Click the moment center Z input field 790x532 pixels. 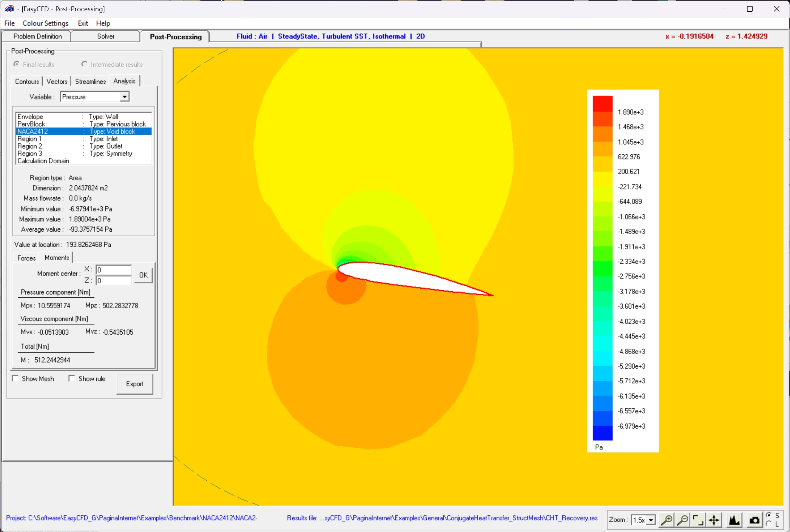tap(114, 280)
